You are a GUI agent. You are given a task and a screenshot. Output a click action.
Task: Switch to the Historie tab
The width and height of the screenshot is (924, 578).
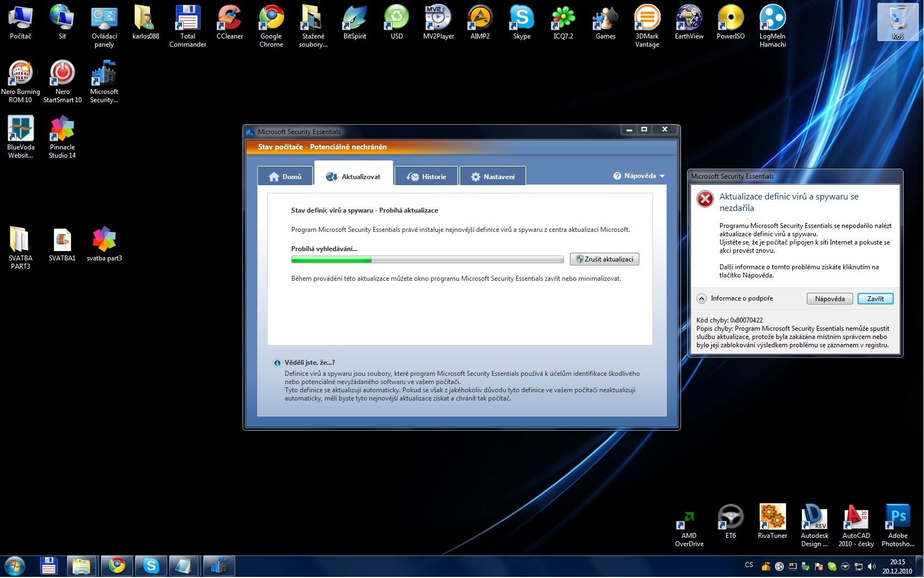426,176
